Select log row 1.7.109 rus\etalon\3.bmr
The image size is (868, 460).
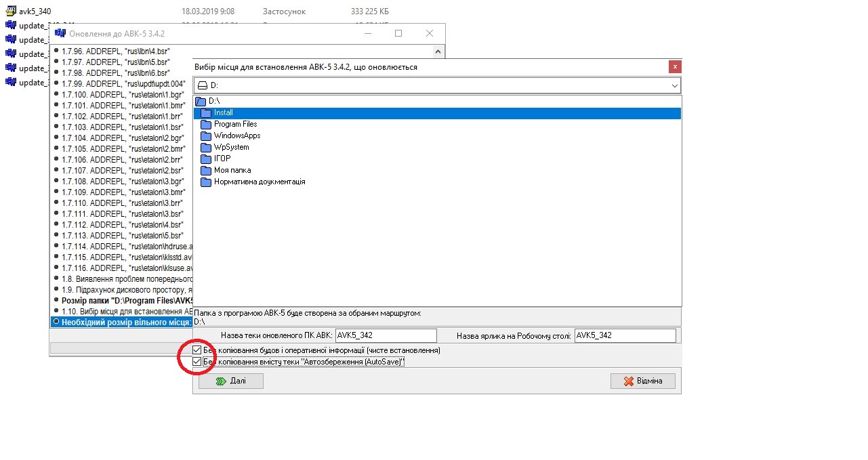point(122,192)
